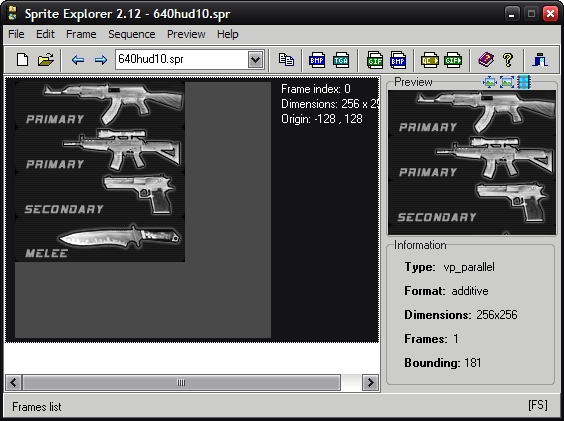
Task: Click the animated GIF export icon
Action: (x=453, y=60)
